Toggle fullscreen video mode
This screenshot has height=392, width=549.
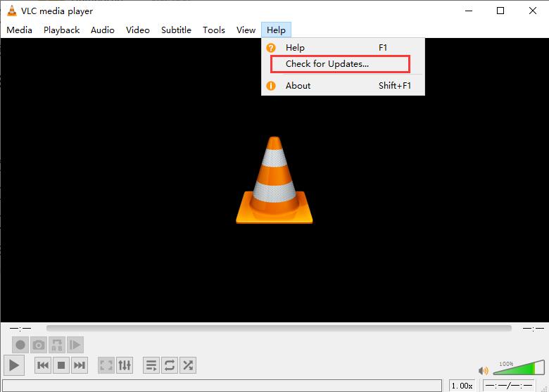[x=106, y=365]
